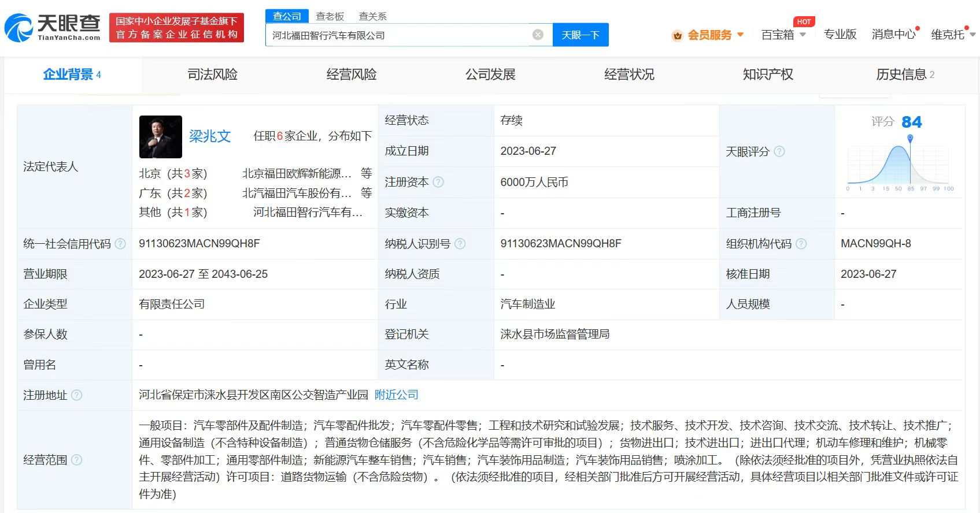This screenshot has height=513, width=980.
Task: Open help icon next to 统一社会信用代码
Action: tap(120, 244)
